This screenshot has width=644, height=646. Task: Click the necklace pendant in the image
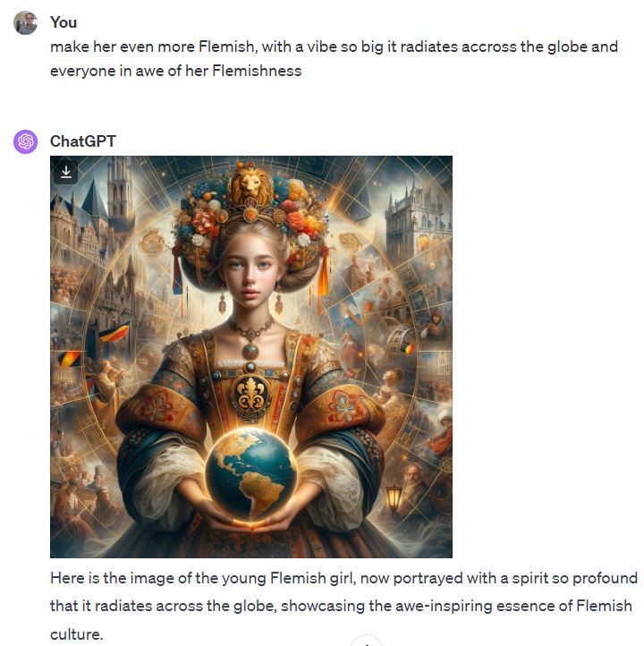250,353
